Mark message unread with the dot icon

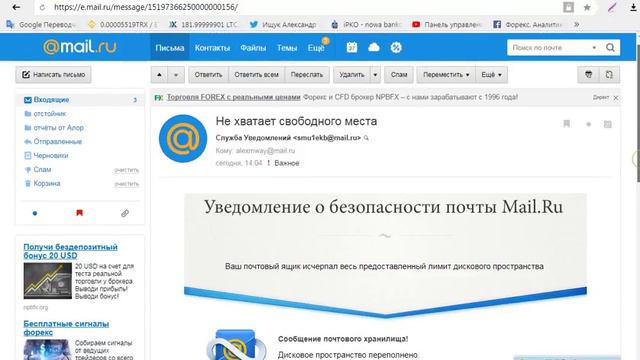[588, 124]
